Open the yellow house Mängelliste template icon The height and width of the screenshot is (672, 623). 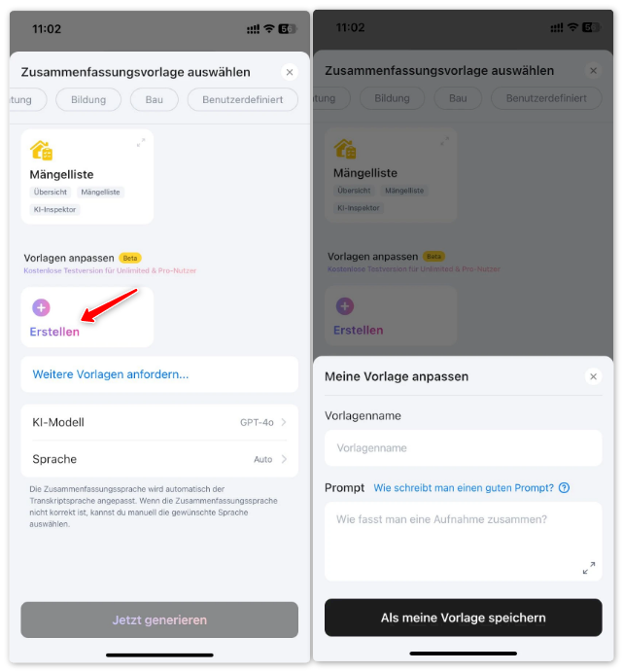[41, 151]
